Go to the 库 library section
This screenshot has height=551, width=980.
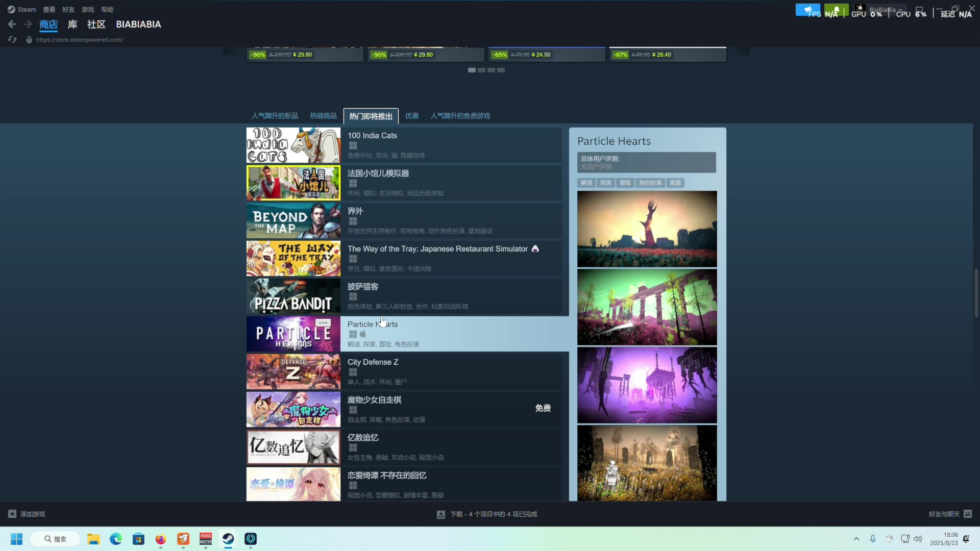click(72, 24)
